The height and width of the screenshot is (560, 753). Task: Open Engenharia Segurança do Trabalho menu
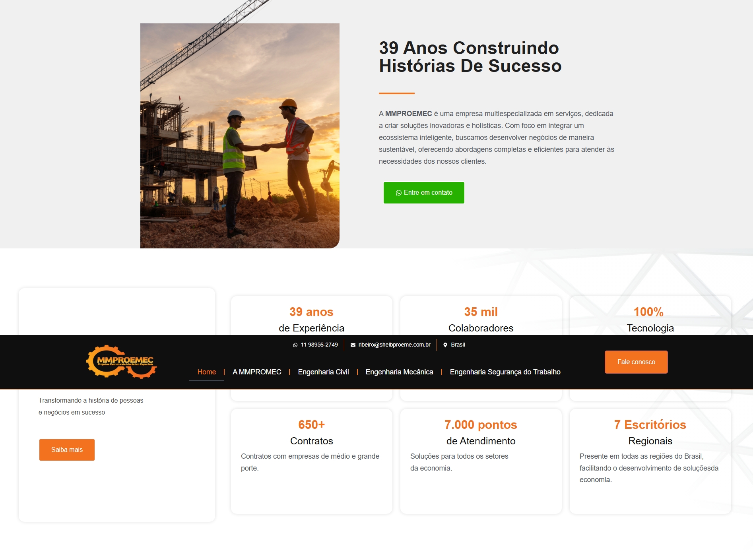coord(505,372)
